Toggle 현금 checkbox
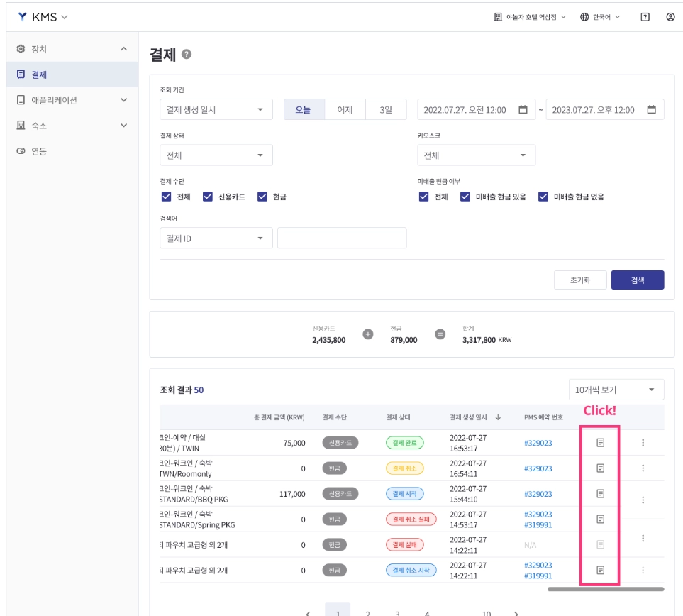The image size is (683, 616). tap(262, 197)
